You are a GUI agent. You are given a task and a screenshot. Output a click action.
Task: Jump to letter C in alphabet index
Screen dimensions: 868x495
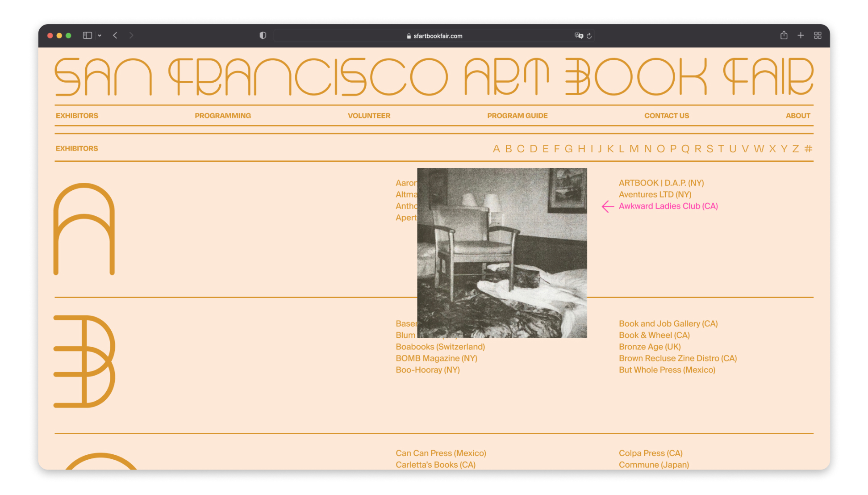(521, 149)
